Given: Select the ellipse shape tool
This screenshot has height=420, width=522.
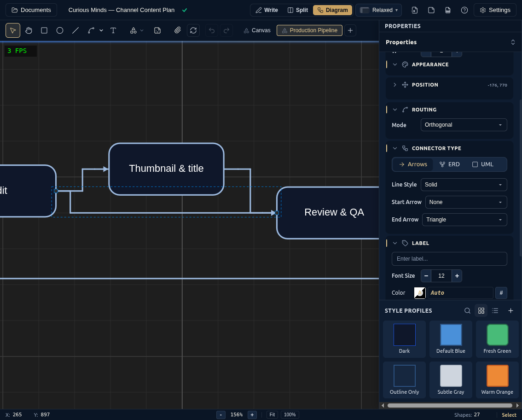Looking at the screenshot, I should point(59,30).
